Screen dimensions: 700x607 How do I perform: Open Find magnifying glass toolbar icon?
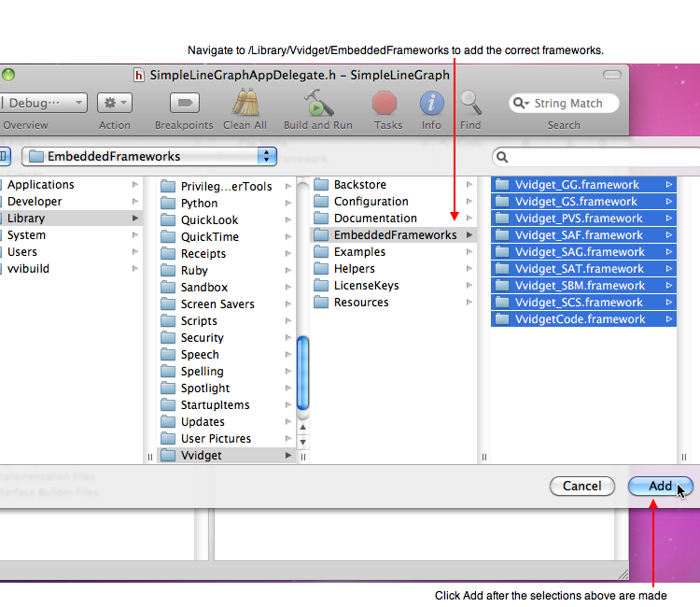tap(470, 103)
